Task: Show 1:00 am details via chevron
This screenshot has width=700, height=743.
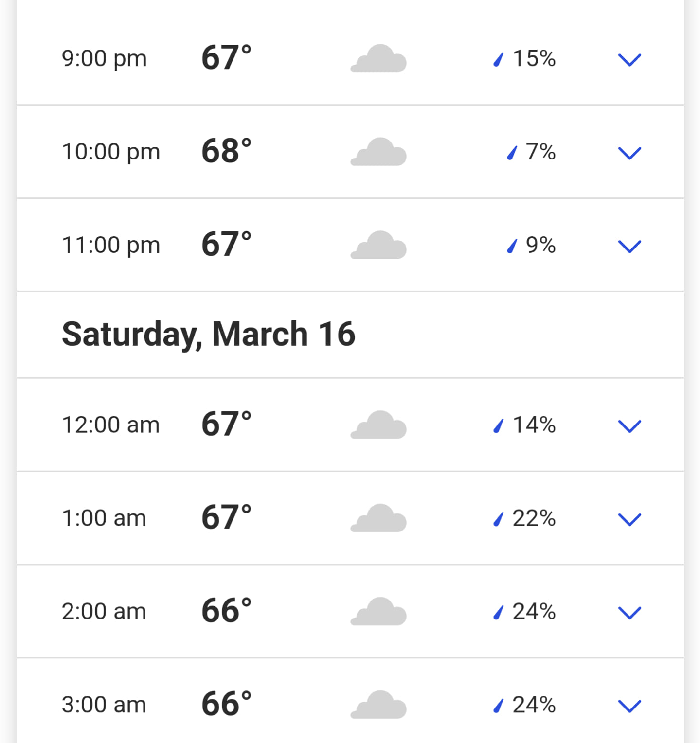Action: pos(629,520)
